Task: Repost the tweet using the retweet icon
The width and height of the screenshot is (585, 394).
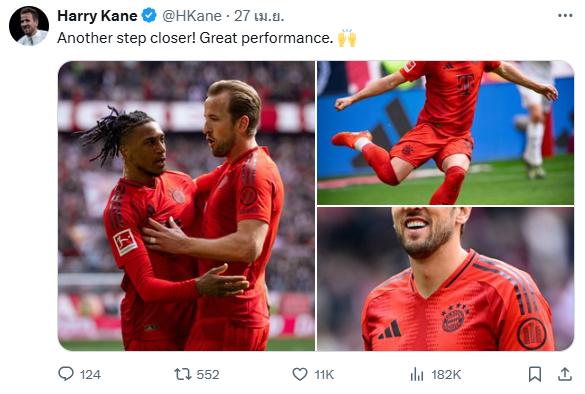Action: click(x=182, y=374)
